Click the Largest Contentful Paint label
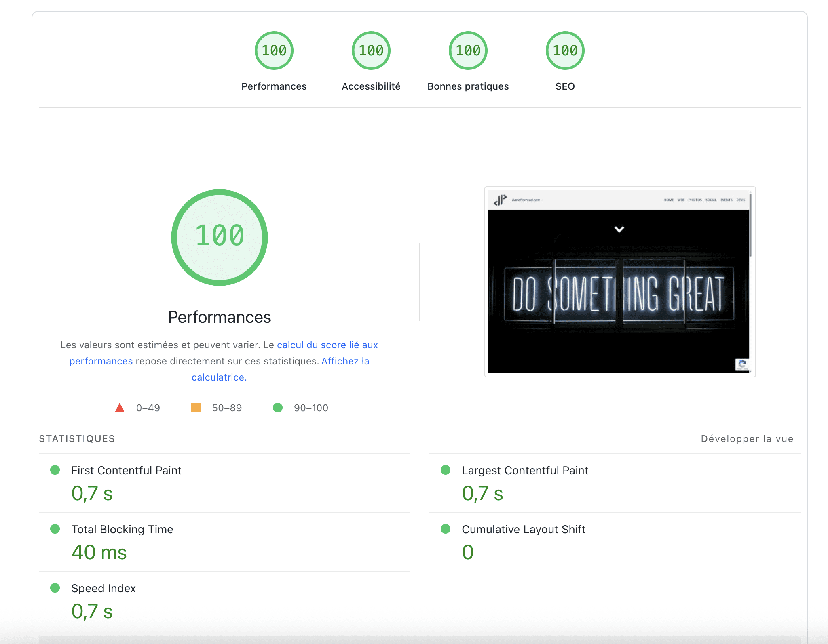 tap(525, 470)
